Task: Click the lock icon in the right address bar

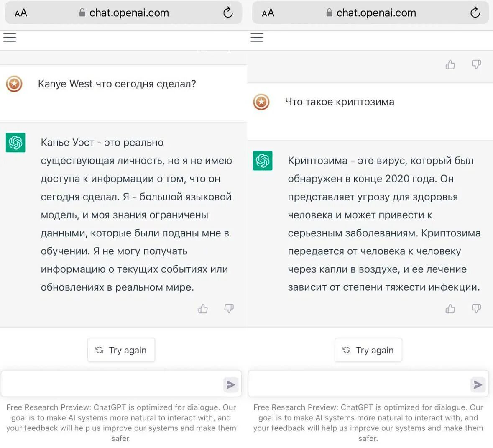Action: click(x=329, y=13)
